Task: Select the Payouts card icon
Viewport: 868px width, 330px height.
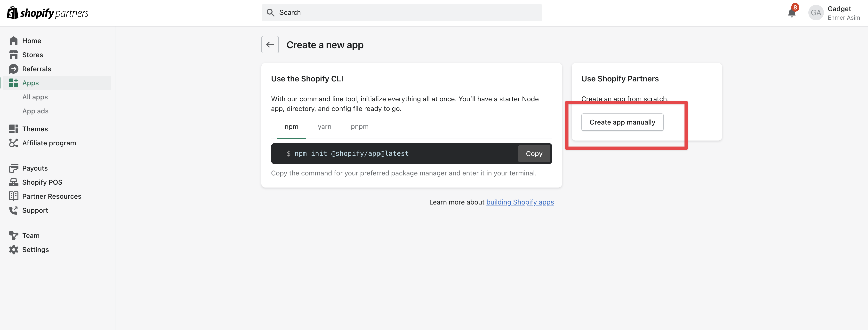Action: (14, 168)
